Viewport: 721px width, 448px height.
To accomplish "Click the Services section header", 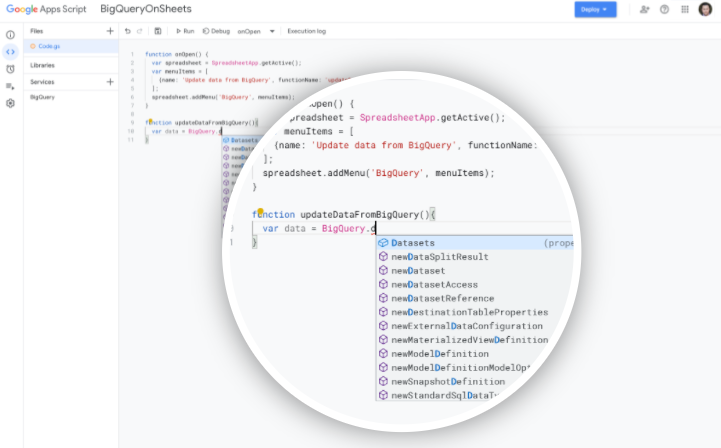I will click(x=42, y=82).
